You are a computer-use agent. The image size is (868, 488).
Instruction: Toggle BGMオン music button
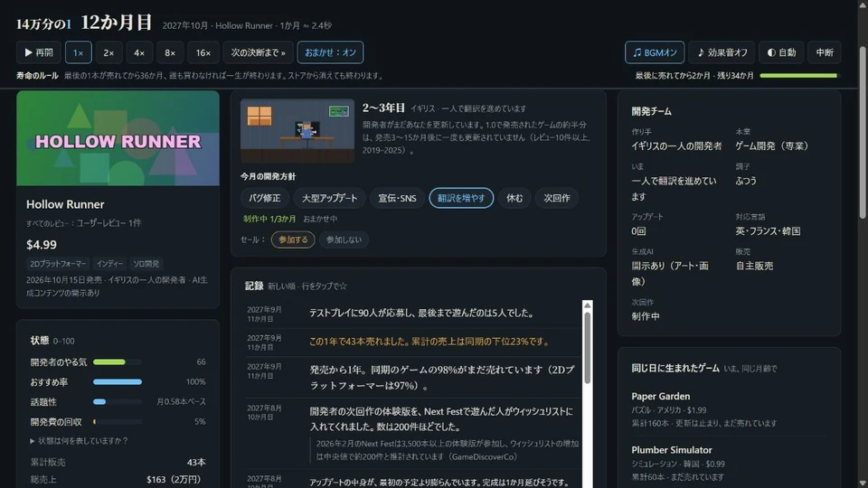pyautogui.click(x=655, y=52)
